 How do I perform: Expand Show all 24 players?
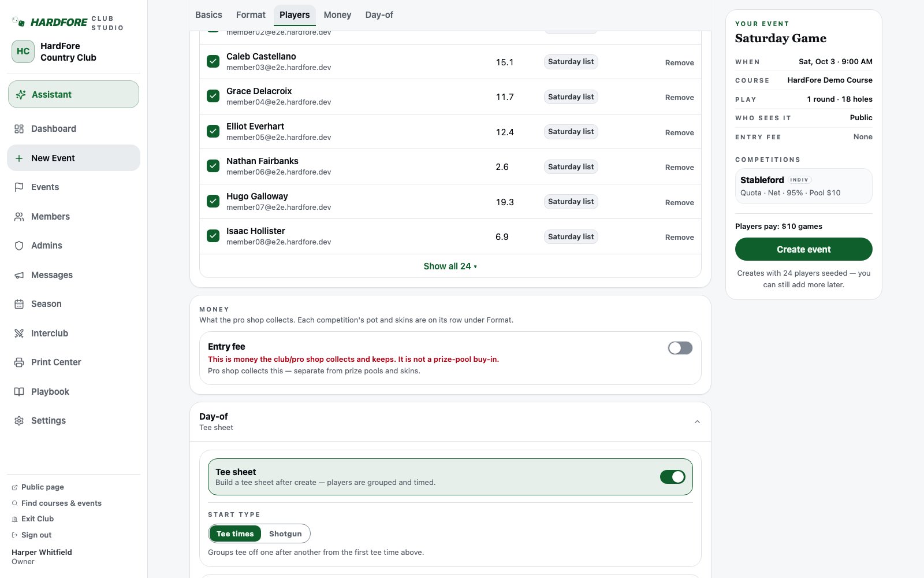point(450,266)
